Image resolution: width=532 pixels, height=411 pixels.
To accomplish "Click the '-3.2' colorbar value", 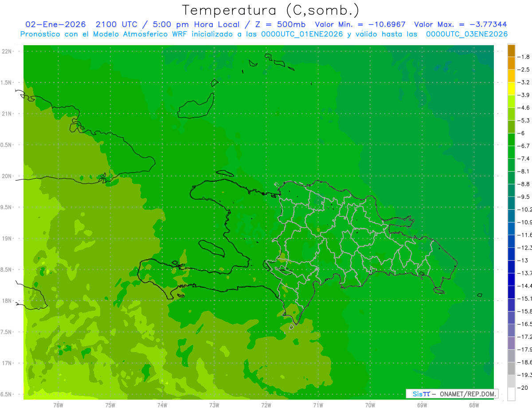I will click(x=524, y=82).
